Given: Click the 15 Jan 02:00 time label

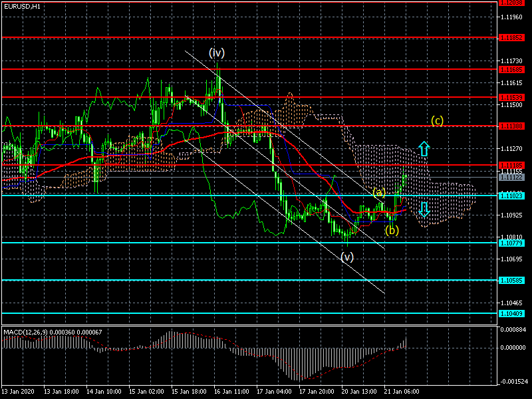Looking at the screenshot, I should [x=146, y=392].
